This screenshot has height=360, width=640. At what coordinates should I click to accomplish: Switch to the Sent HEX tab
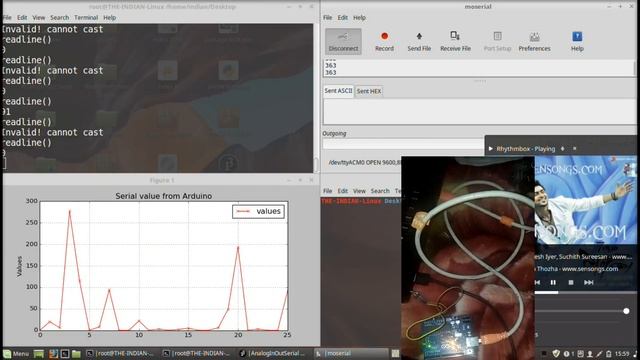[369, 91]
